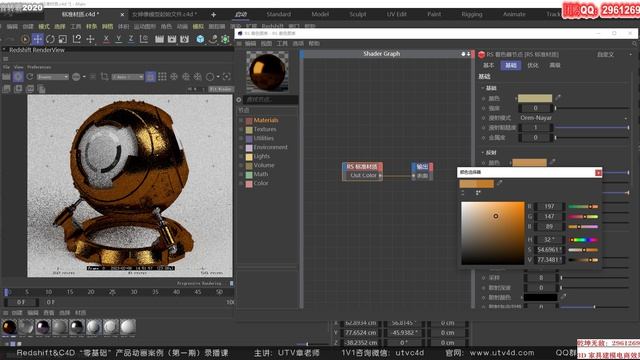640x360 pixels.
Task: Click the saturation field showing 54.6961
Action: click(x=549, y=249)
